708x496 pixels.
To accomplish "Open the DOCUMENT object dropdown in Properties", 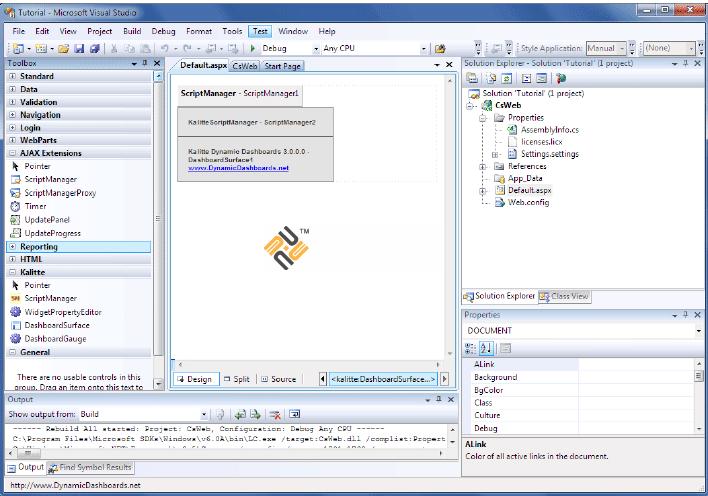I will pos(699,331).
